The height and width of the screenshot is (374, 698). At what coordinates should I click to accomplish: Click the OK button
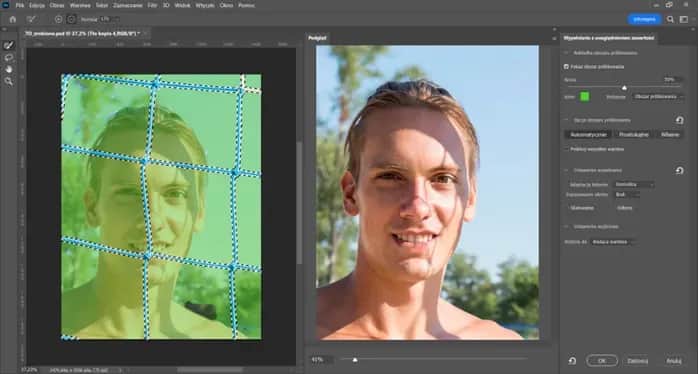tap(602, 361)
